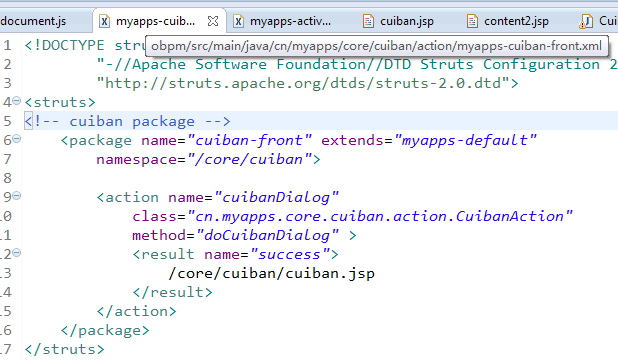Click the <!DOCTYPE declaration on line 1
The width and height of the screenshot is (618, 360).
(64, 45)
